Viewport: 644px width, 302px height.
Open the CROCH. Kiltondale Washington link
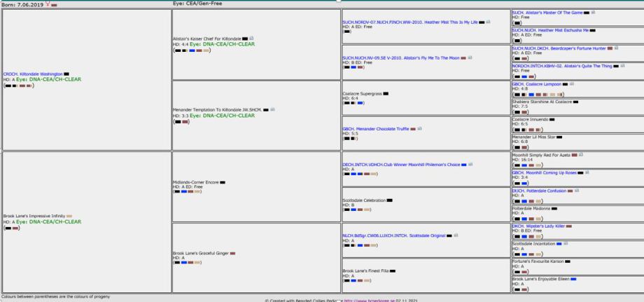32,74
